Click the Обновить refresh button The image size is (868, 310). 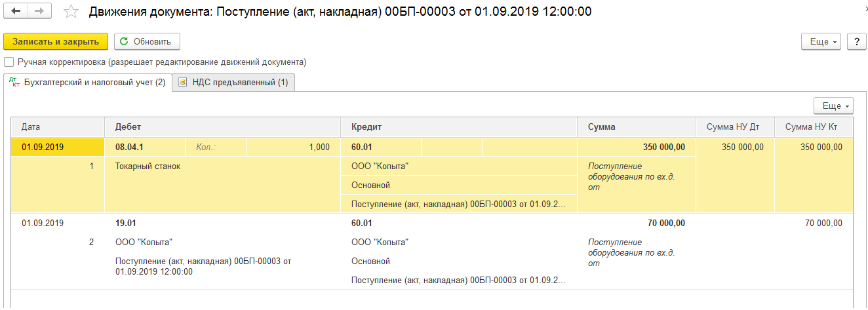coord(147,41)
